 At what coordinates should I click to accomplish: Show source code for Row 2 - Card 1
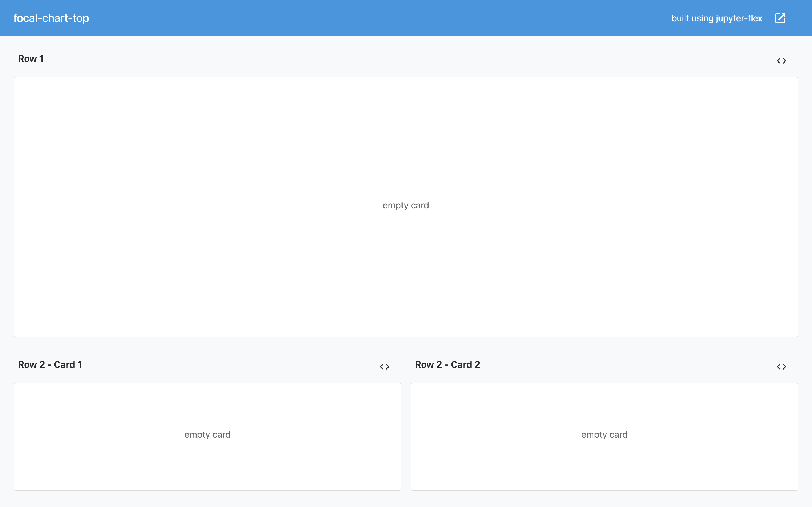point(384,366)
